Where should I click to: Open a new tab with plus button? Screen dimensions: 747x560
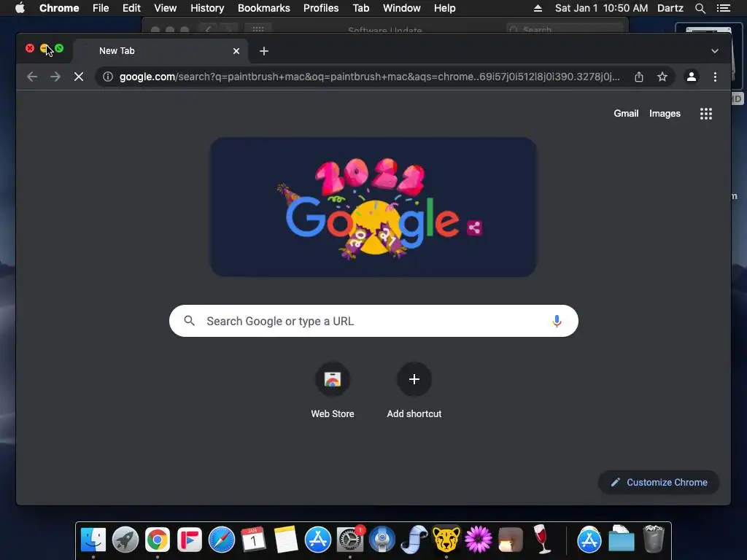(264, 51)
